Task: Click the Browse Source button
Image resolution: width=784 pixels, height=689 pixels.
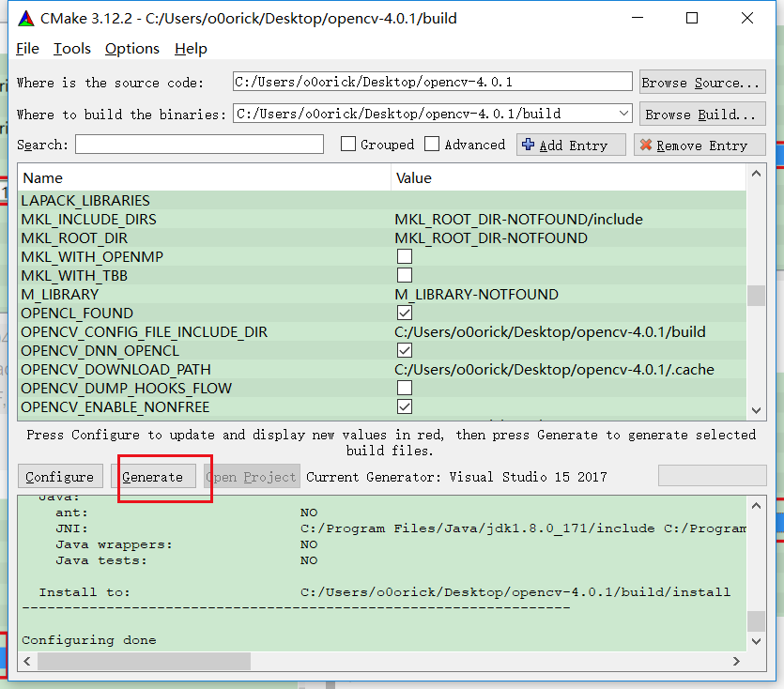Action: coord(702,82)
